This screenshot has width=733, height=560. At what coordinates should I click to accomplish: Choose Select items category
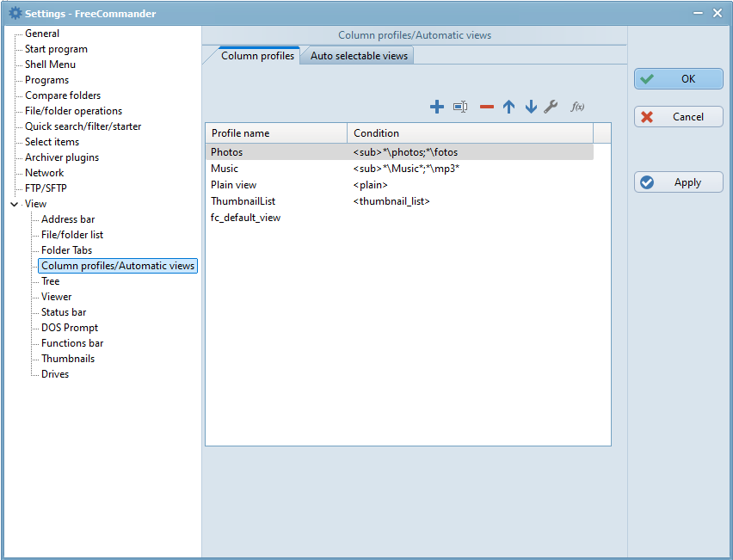point(52,142)
